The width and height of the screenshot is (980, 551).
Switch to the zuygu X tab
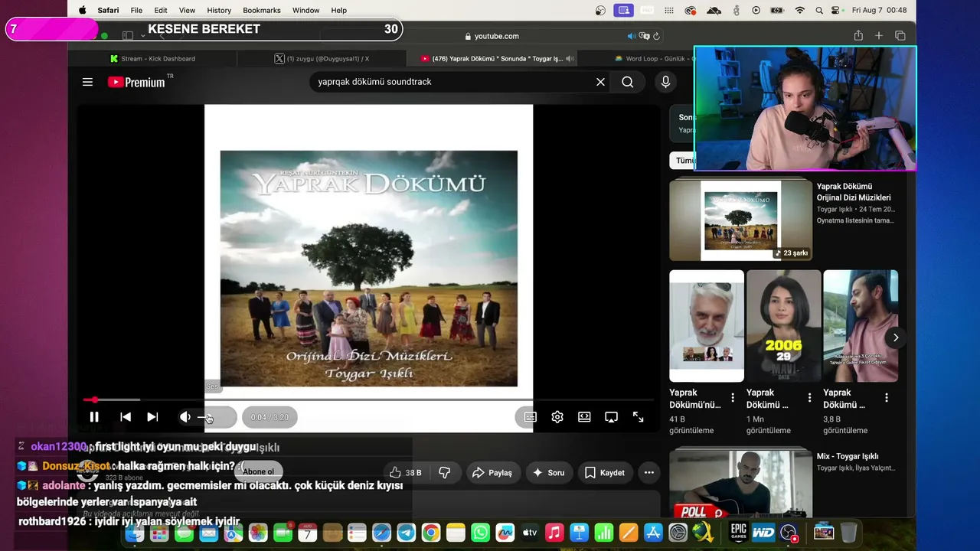[x=322, y=58]
